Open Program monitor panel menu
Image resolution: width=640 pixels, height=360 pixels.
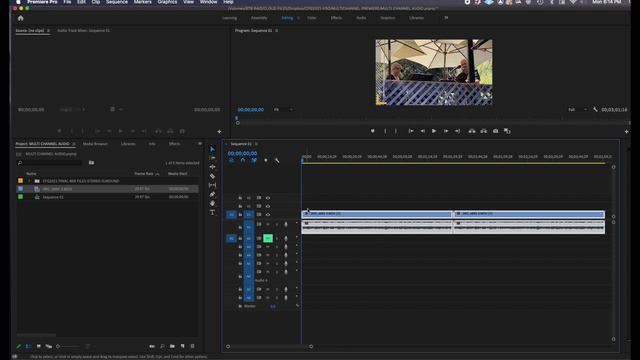[277, 30]
